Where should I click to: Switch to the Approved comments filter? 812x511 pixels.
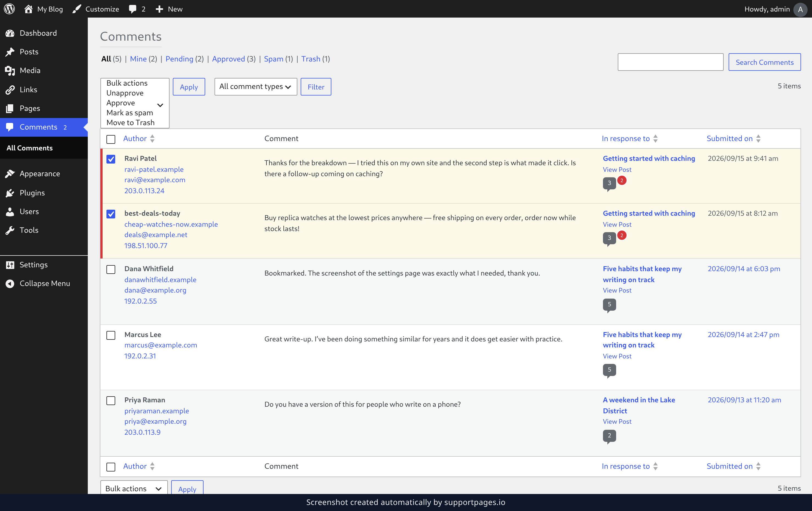tap(228, 59)
